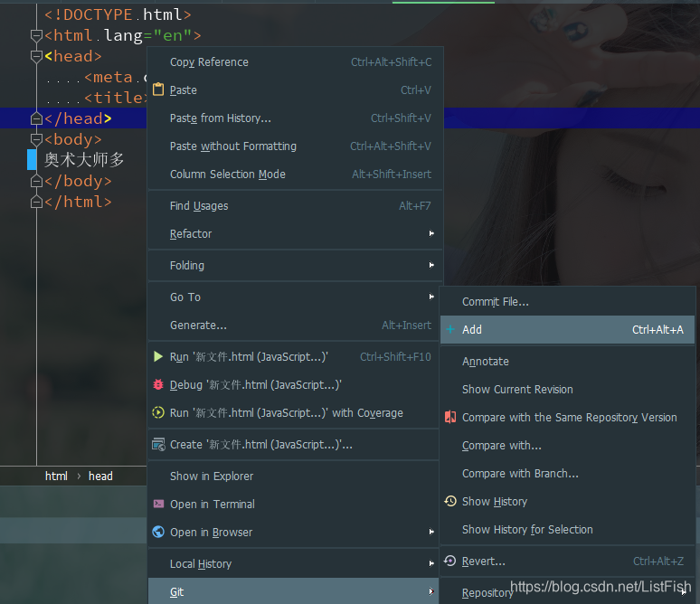Click the lang="en" attribute text
Image resolution: width=700 pixels, height=604 pixels.
point(147,35)
